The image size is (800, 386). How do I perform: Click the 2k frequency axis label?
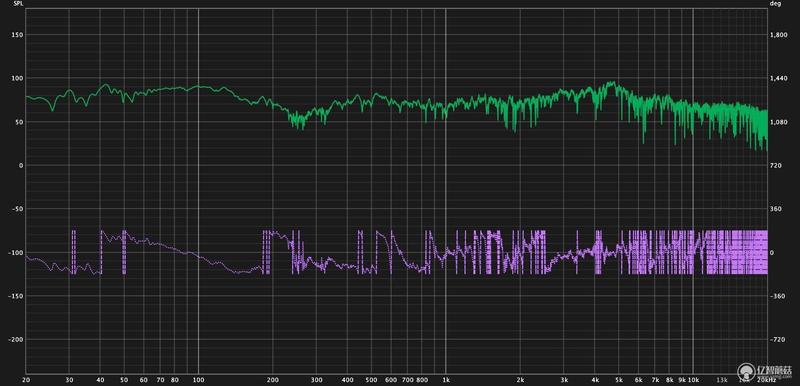point(520,380)
